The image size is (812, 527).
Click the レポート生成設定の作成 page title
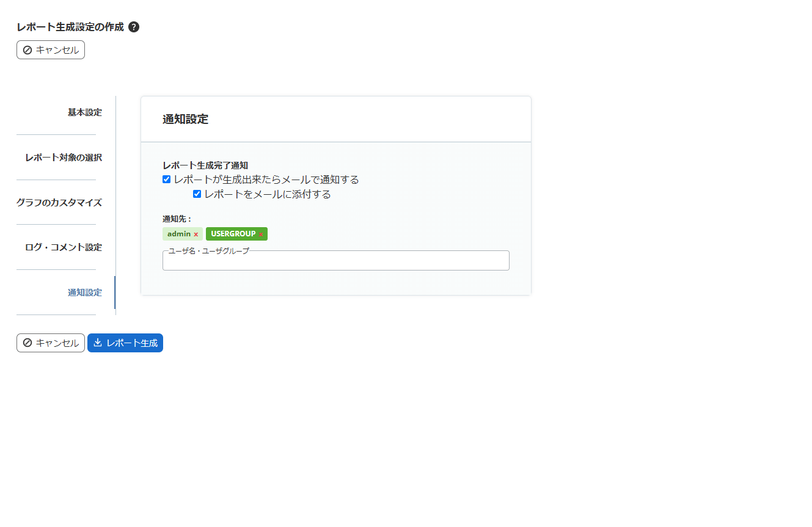click(x=70, y=27)
